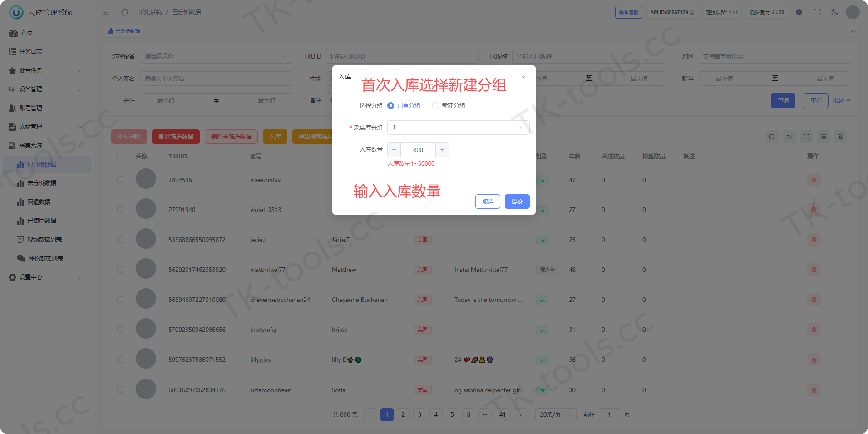
Task: Check the row 27991940 checkbox
Action: tap(120, 210)
